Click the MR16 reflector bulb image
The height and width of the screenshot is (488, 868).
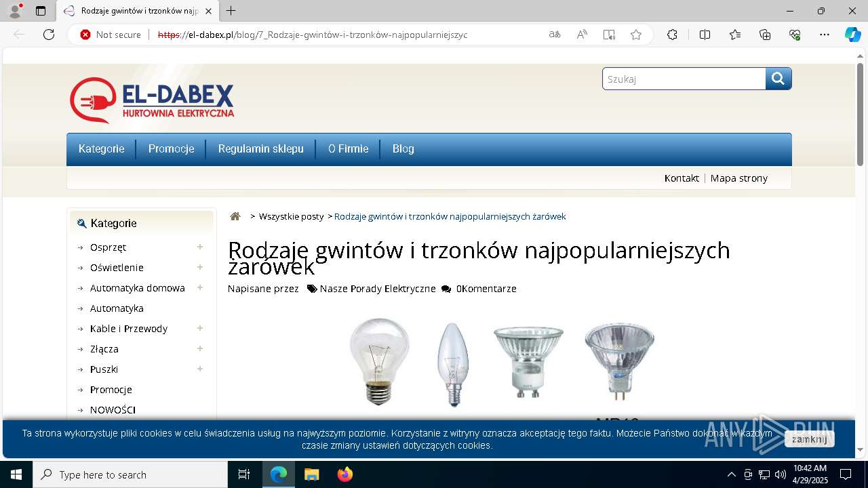[620, 360]
